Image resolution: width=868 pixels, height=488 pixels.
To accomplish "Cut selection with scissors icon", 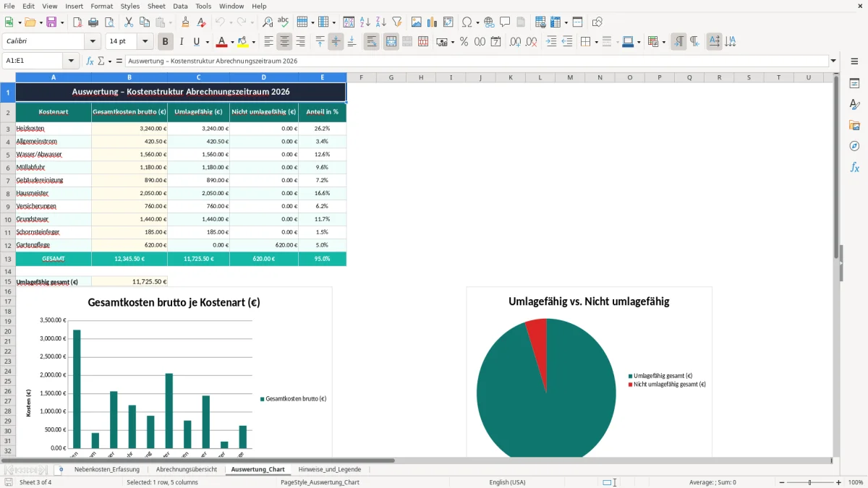I will click(128, 22).
